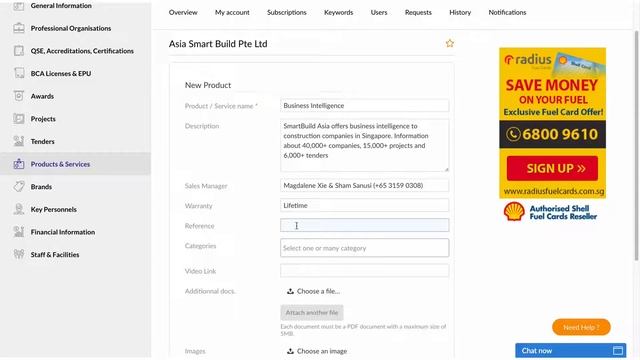This screenshot has height=360, width=640.
Task: Open the Notifications tab
Action: tap(507, 12)
